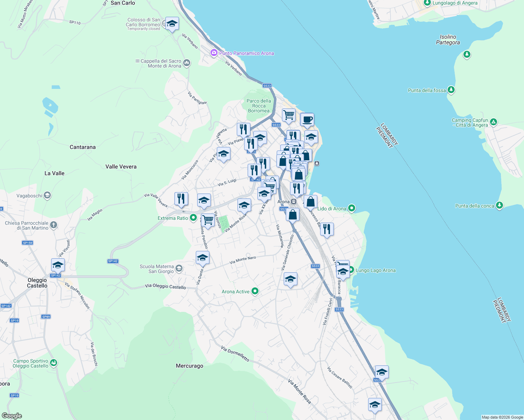The height and width of the screenshot is (420, 524).
Task: Select the tree icon at Punta della conca
Action: point(500,206)
